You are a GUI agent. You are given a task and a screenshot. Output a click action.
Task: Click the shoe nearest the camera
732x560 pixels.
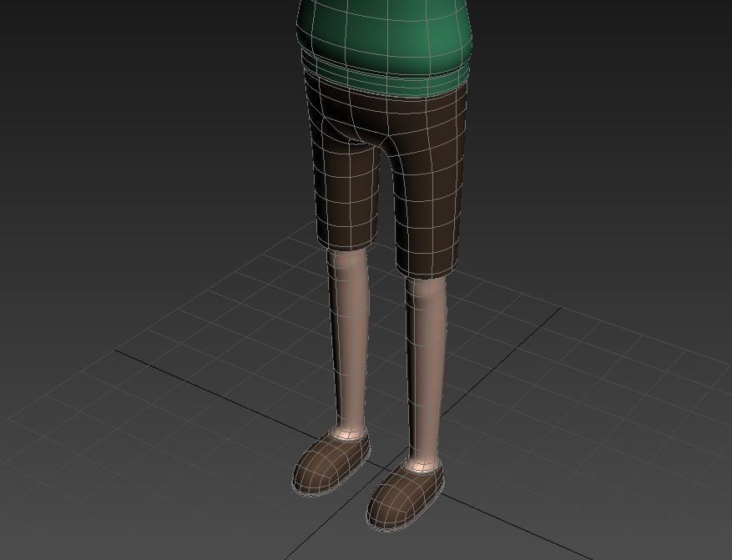tap(404, 495)
